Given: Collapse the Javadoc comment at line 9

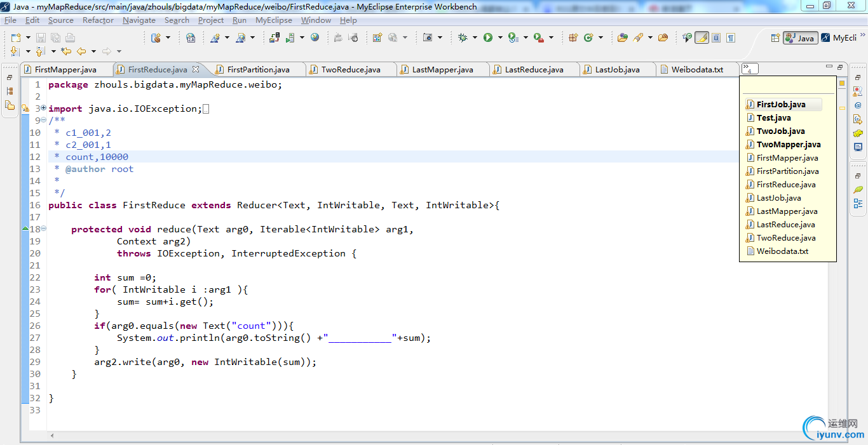Looking at the screenshot, I should 44,121.
